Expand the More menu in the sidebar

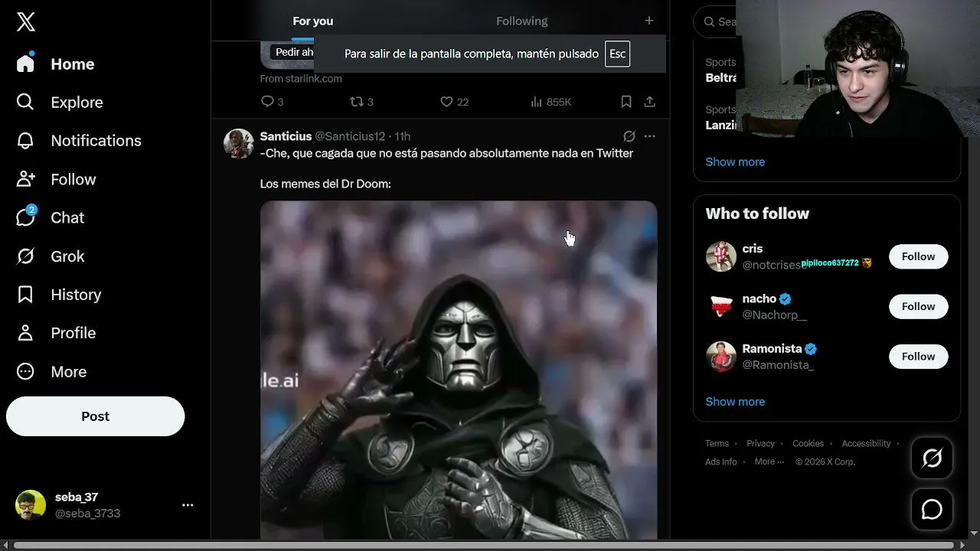tap(51, 371)
